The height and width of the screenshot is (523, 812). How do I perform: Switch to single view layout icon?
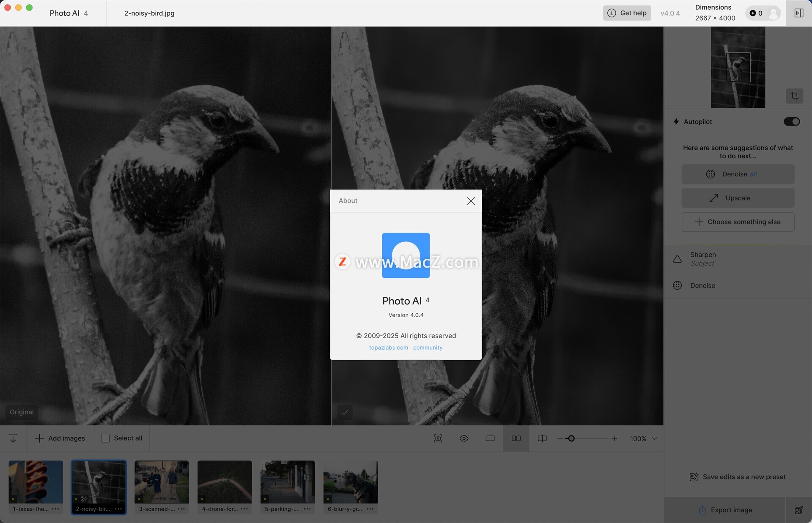tap(490, 438)
